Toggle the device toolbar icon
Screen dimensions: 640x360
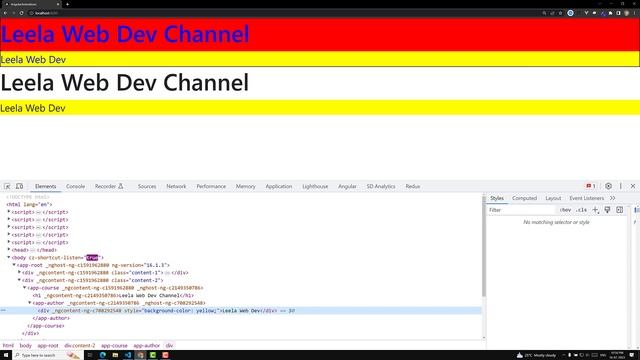coord(19,186)
